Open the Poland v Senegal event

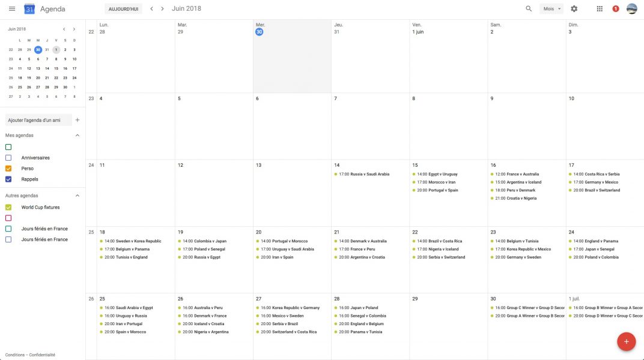[x=201, y=249]
